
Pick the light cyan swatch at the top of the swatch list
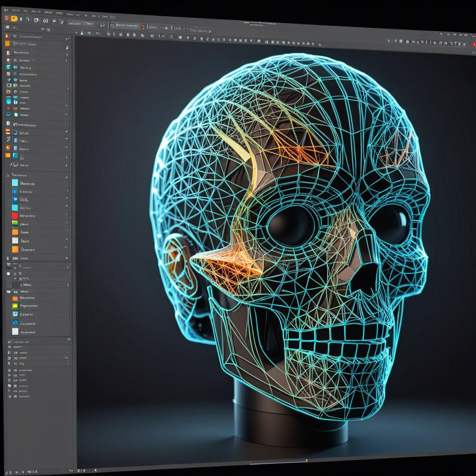[15, 183]
